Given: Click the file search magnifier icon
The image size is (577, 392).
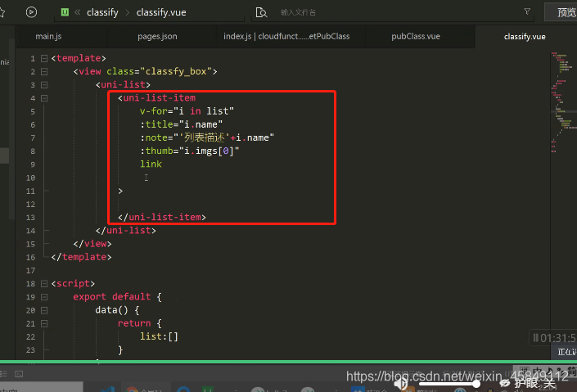Looking at the screenshot, I should tap(261, 12).
